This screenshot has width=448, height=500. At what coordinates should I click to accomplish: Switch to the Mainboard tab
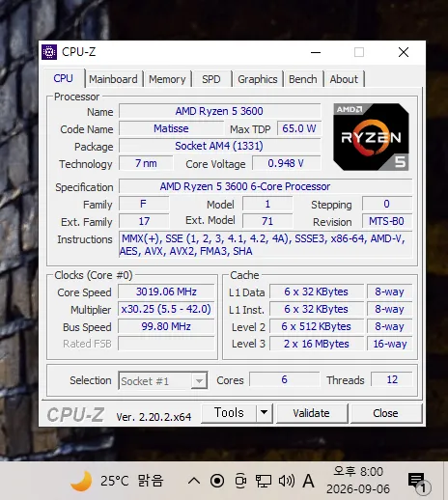coord(113,79)
